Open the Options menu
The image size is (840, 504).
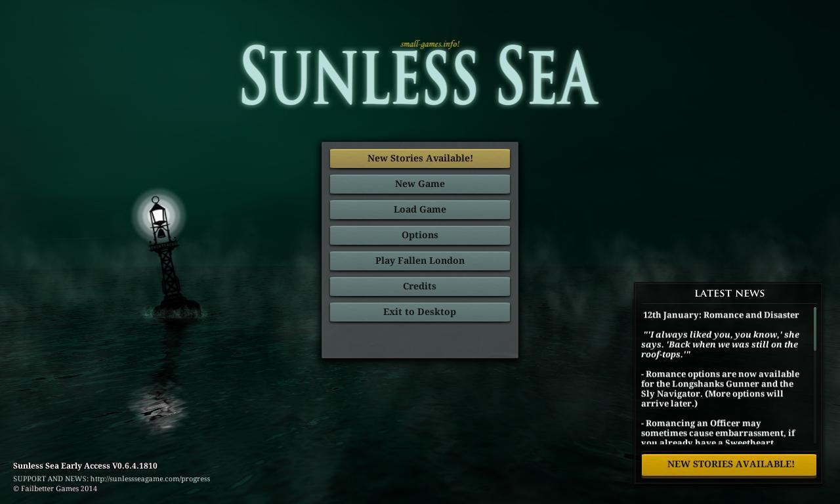point(420,235)
